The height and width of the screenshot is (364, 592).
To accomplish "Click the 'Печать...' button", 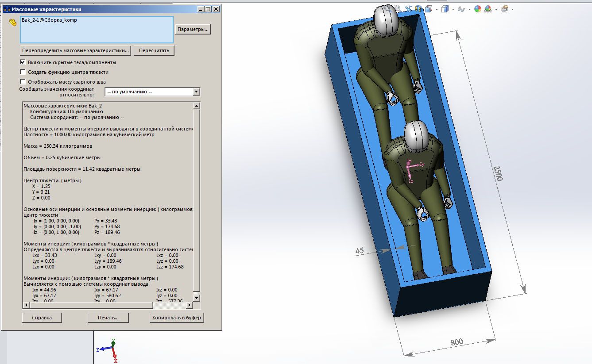I will (x=108, y=318).
